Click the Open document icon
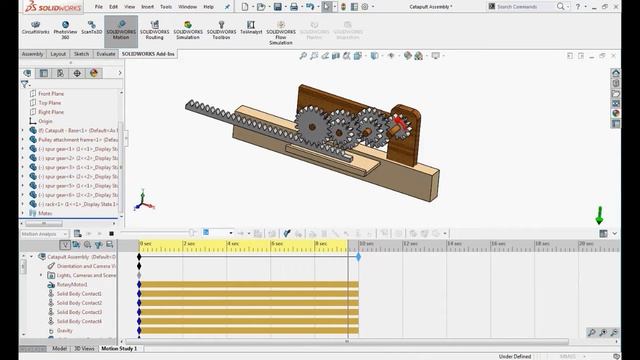Screen dimensions: 640x360 coord(260,7)
